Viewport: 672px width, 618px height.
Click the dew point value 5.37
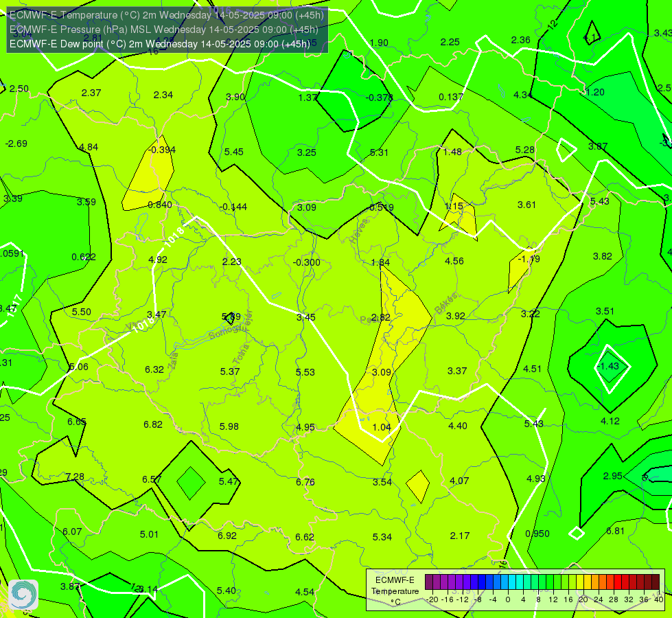pos(230,371)
